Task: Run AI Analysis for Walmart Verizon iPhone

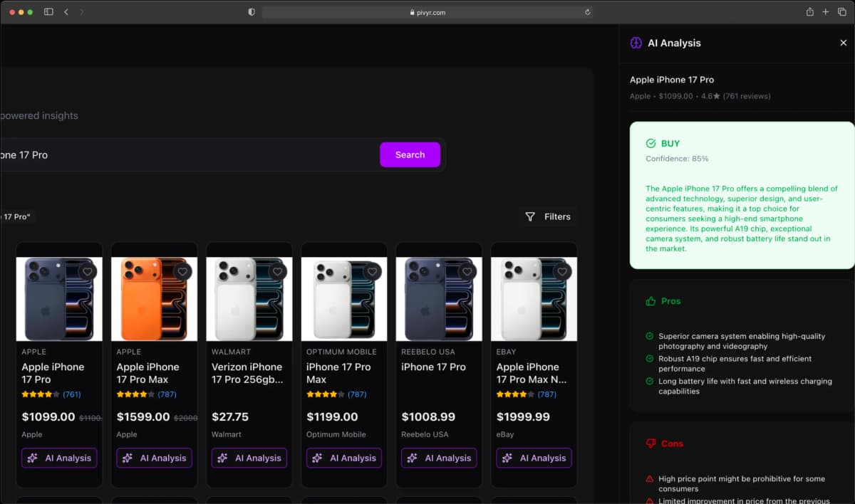Action: [249, 458]
